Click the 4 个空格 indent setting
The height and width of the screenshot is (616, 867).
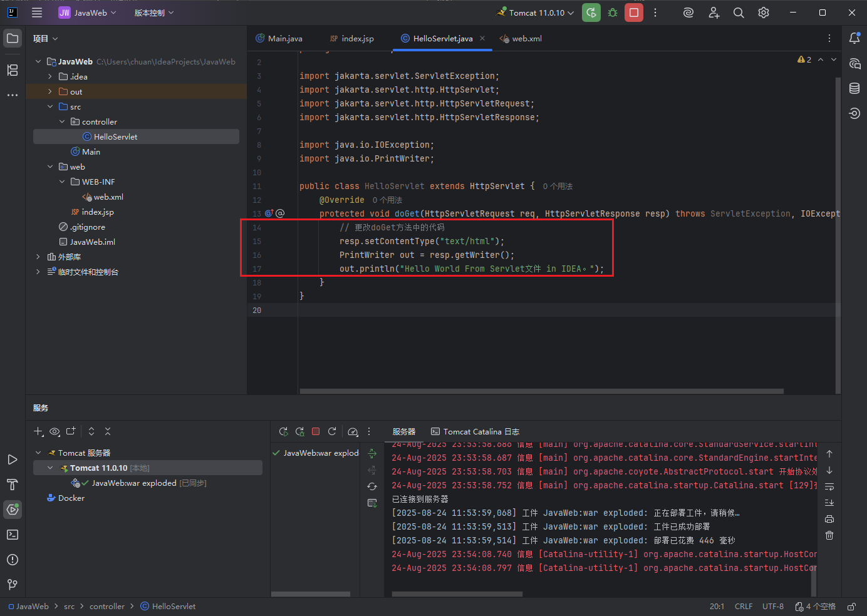pyautogui.click(x=816, y=607)
